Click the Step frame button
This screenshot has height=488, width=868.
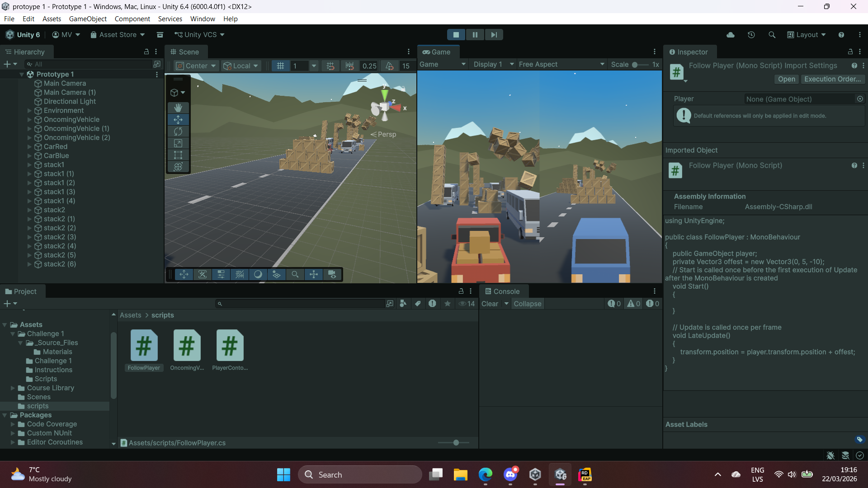(x=494, y=35)
